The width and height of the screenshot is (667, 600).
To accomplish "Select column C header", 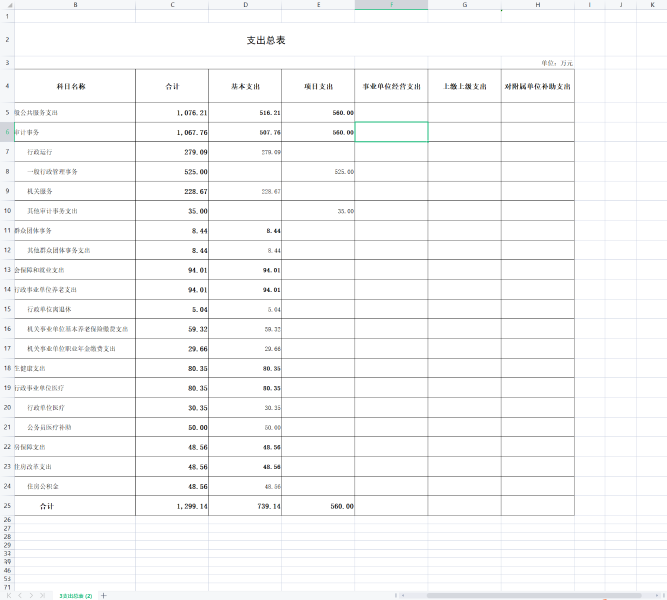I will coord(172,5).
